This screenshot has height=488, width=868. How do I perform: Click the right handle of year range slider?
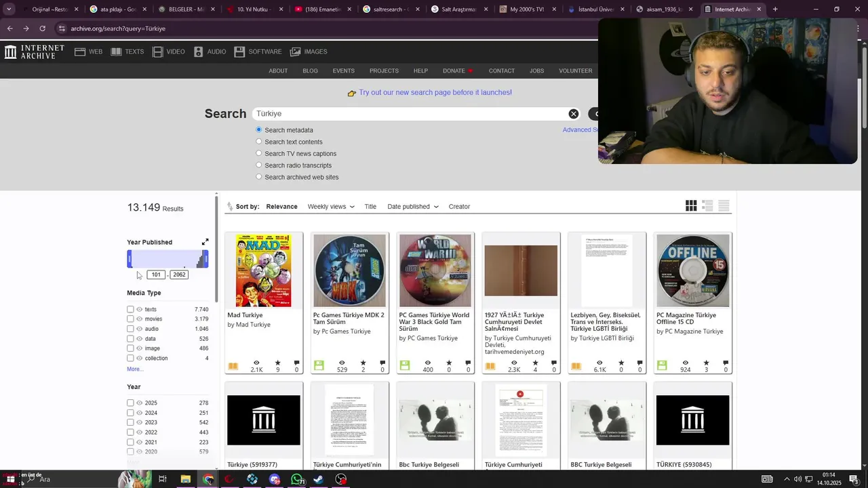[x=206, y=259]
